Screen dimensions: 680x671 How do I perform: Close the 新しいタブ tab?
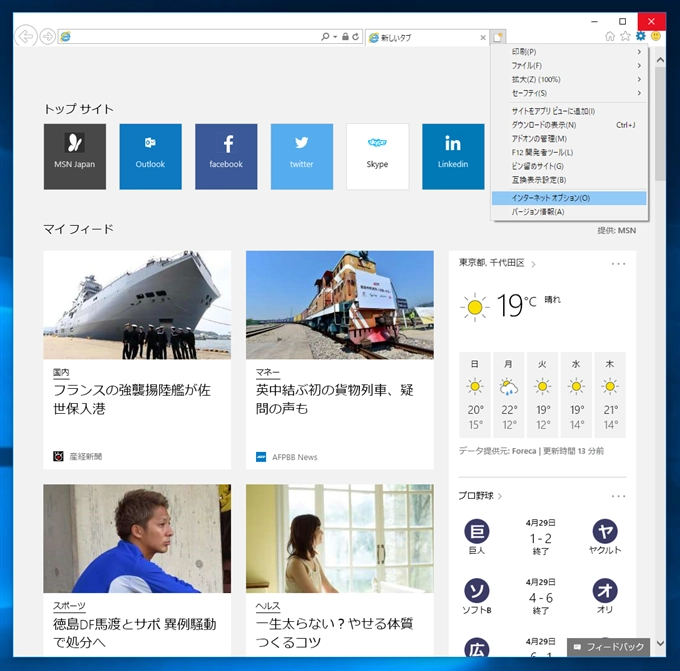click(x=483, y=38)
